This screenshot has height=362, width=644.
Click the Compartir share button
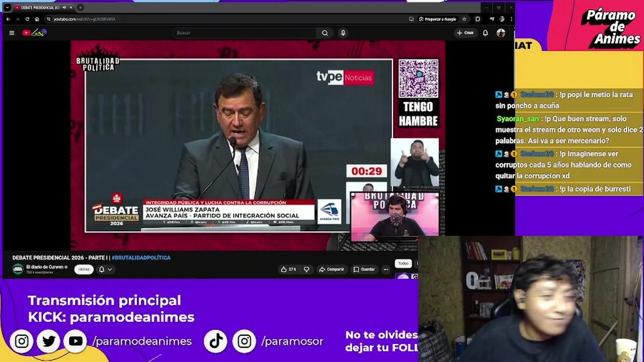tap(332, 269)
